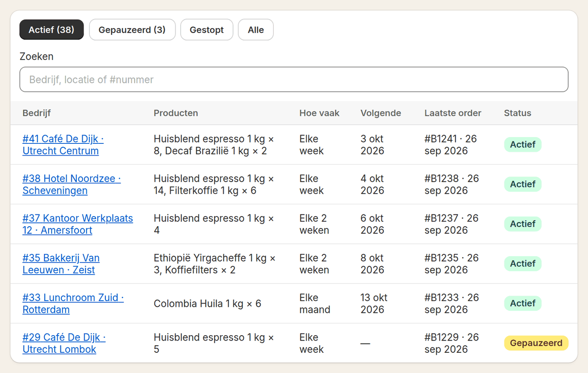
Task: Click order #B1229 · 26 sep 2026
Action: point(451,343)
